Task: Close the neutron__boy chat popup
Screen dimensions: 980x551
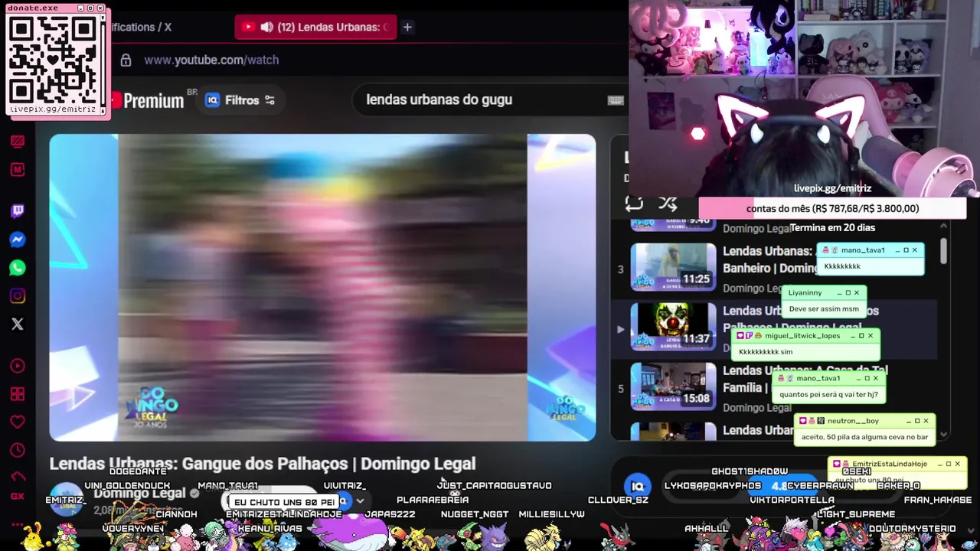Action: pyautogui.click(x=926, y=421)
